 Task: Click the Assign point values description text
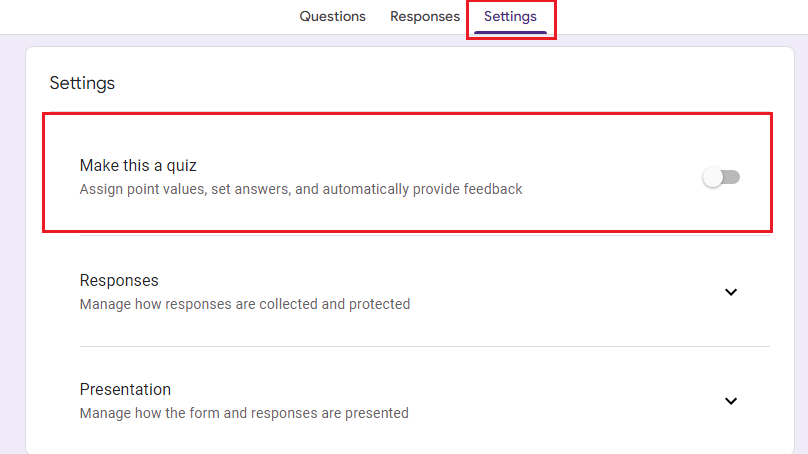301,189
